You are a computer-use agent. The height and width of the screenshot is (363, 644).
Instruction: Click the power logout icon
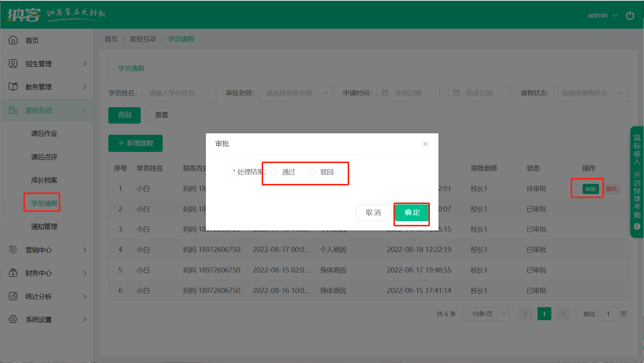[630, 15]
